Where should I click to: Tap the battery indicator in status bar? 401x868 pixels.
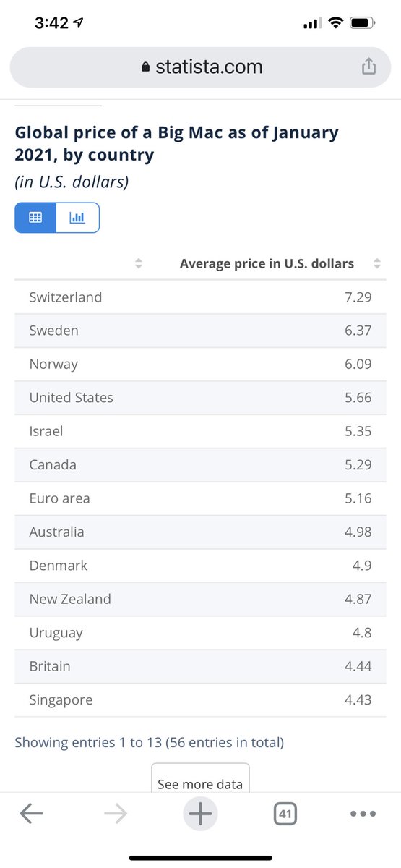[x=361, y=23]
